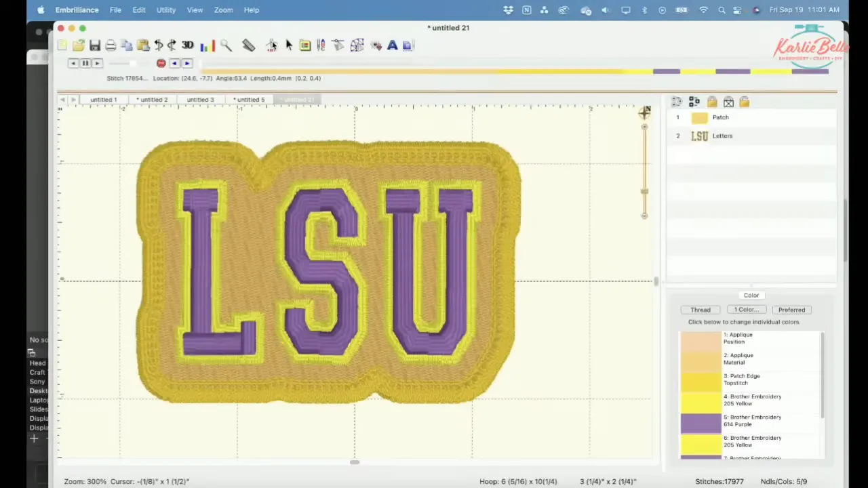Open Spotlight search in the menu bar

[x=722, y=9]
